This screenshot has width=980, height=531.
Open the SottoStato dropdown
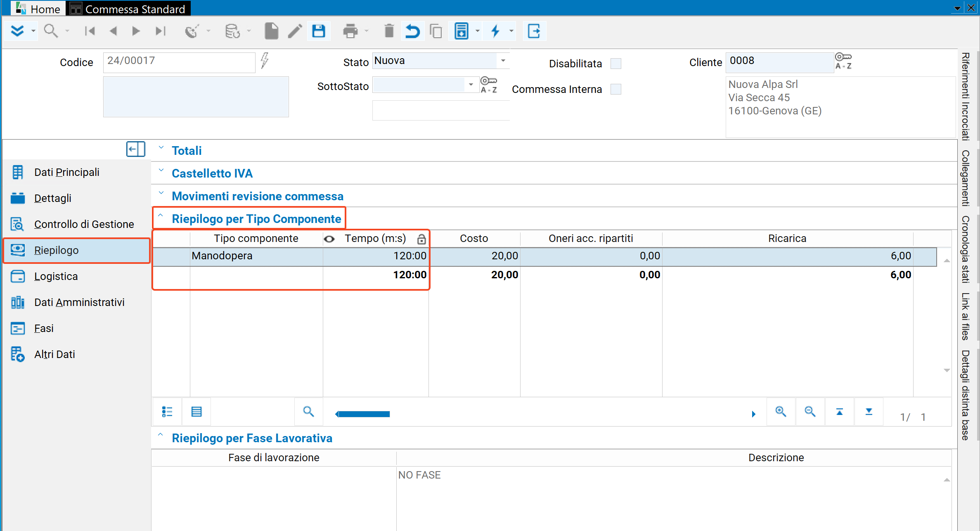tap(471, 85)
